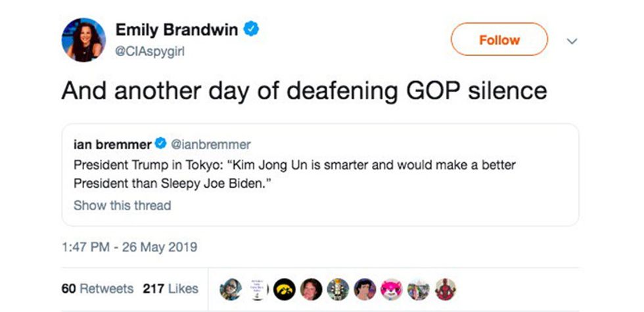The width and height of the screenshot is (644, 312).
Task: Expand Show this thread
Action: tap(122, 206)
